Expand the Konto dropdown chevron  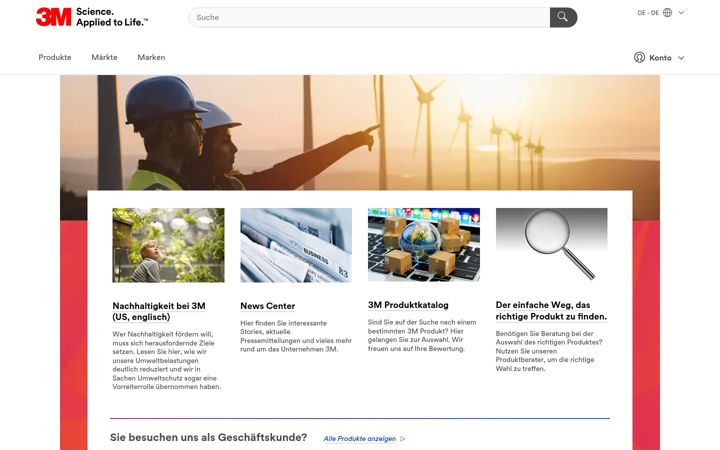681,58
